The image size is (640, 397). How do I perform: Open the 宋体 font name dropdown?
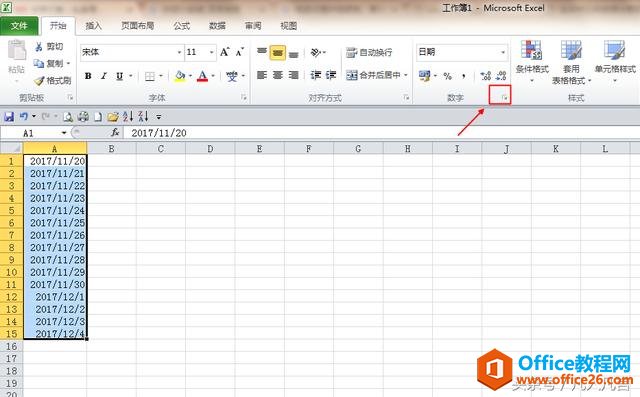point(179,52)
